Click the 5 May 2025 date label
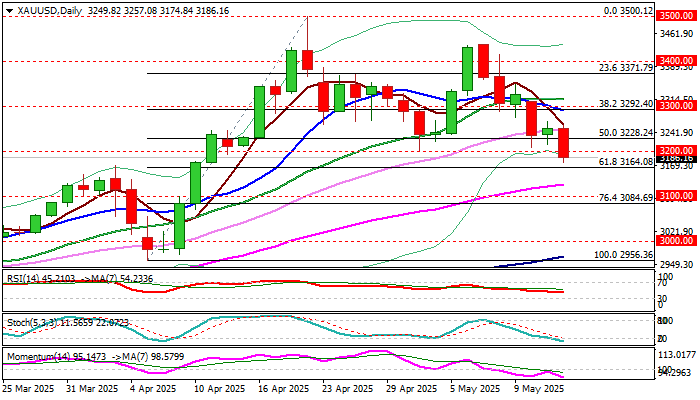This screenshot has width=700, height=400. (x=475, y=388)
